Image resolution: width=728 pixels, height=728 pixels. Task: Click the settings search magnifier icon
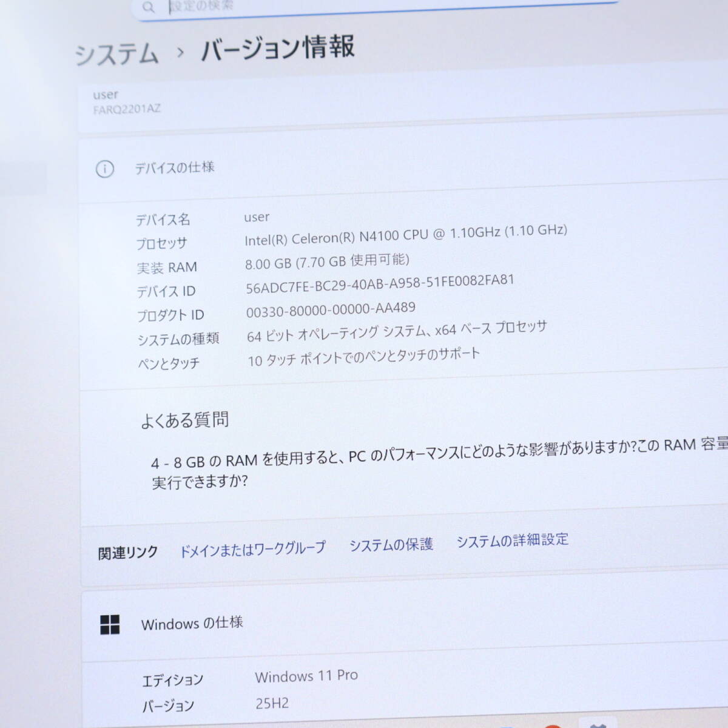[148, 7]
